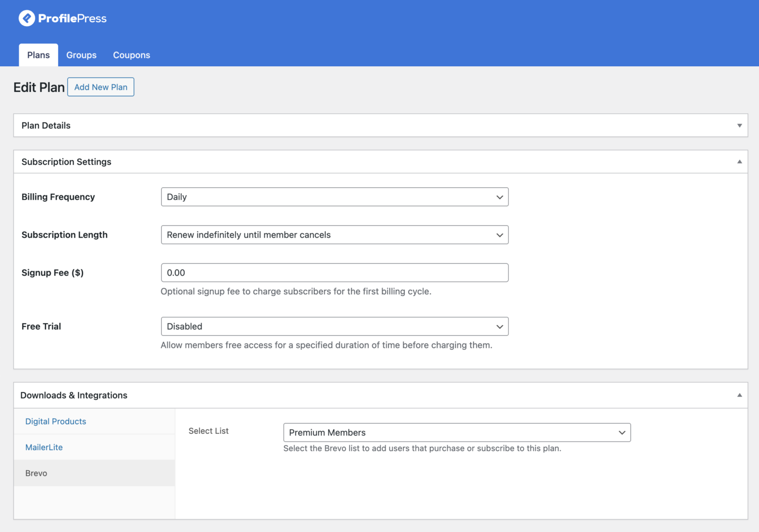The height and width of the screenshot is (532, 759).
Task: Click the Plan Details panel title
Action: click(46, 125)
